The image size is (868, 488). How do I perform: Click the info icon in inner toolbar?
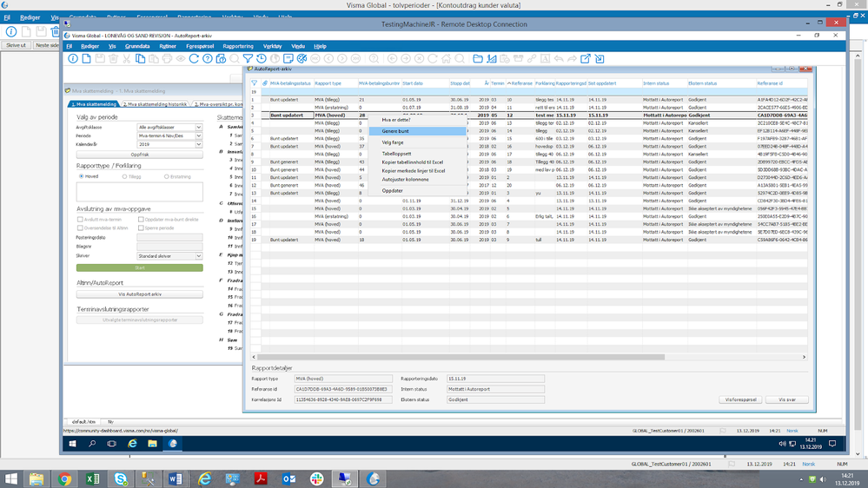(73, 59)
